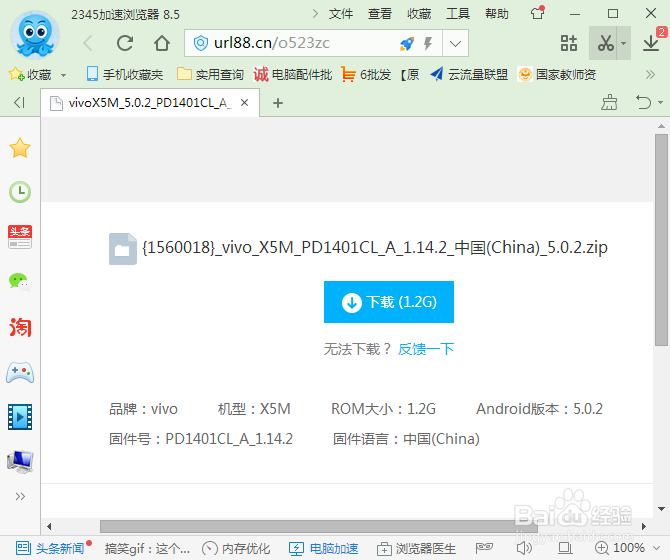Open WeChat icon in sidebar
670x560 pixels.
pos(20,282)
